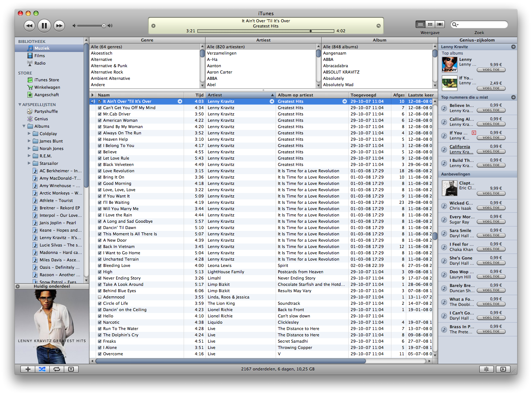
Task: Toggle shuffle at the bottom bar
Action: tap(42, 369)
